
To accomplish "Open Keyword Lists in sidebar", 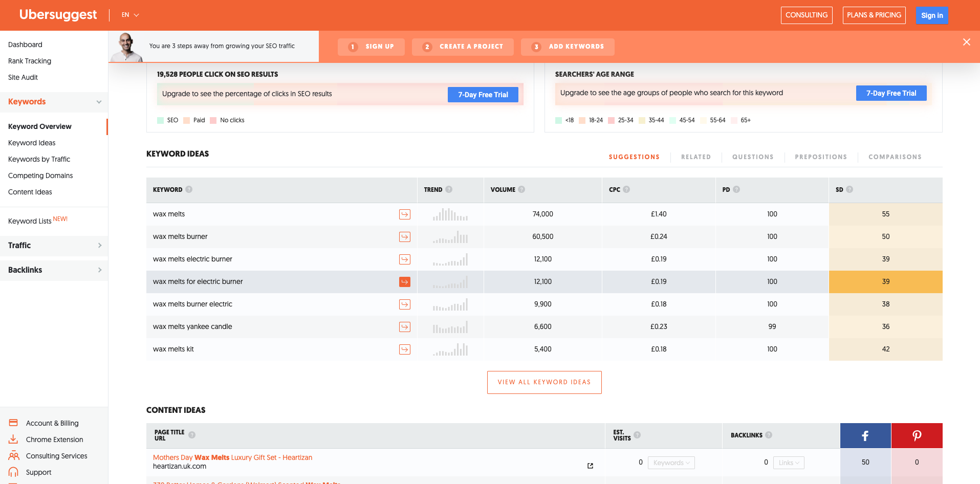I will coord(30,221).
